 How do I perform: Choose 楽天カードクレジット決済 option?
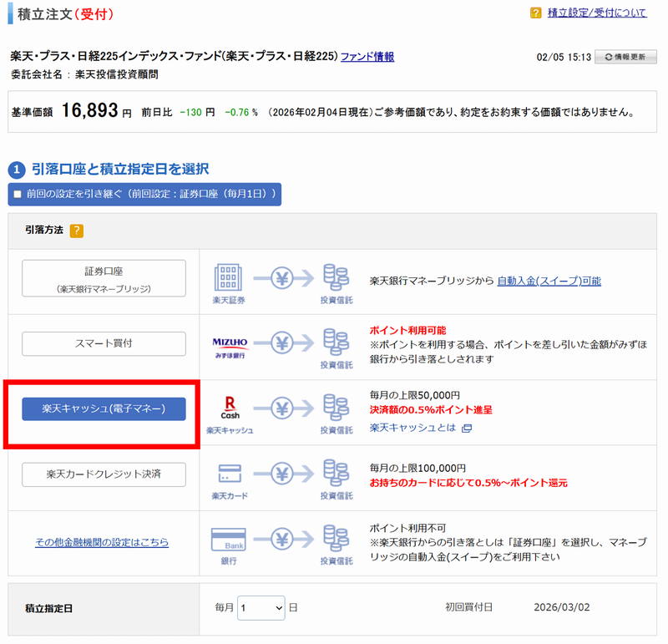(x=104, y=474)
